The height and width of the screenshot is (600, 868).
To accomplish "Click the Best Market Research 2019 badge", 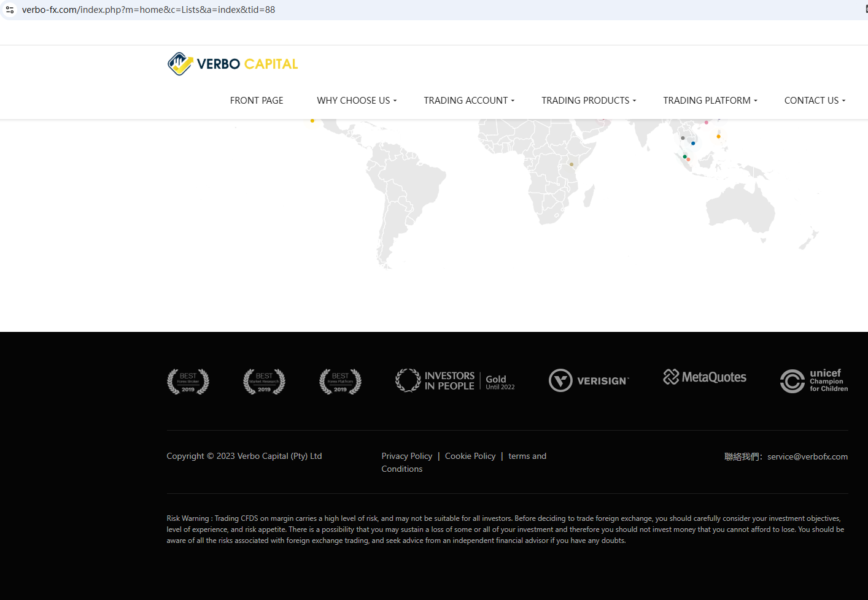I will pos(264,382).
